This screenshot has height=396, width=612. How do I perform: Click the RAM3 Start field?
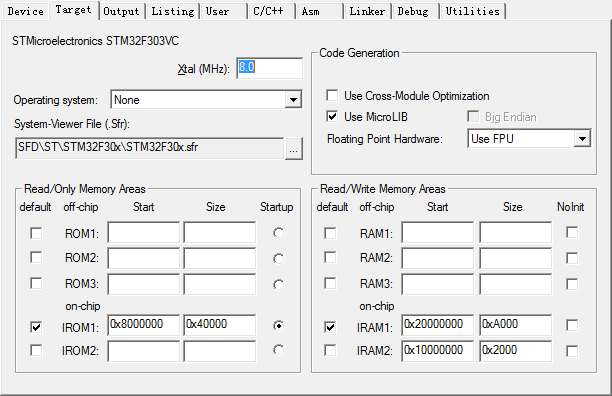click(437, 284)
